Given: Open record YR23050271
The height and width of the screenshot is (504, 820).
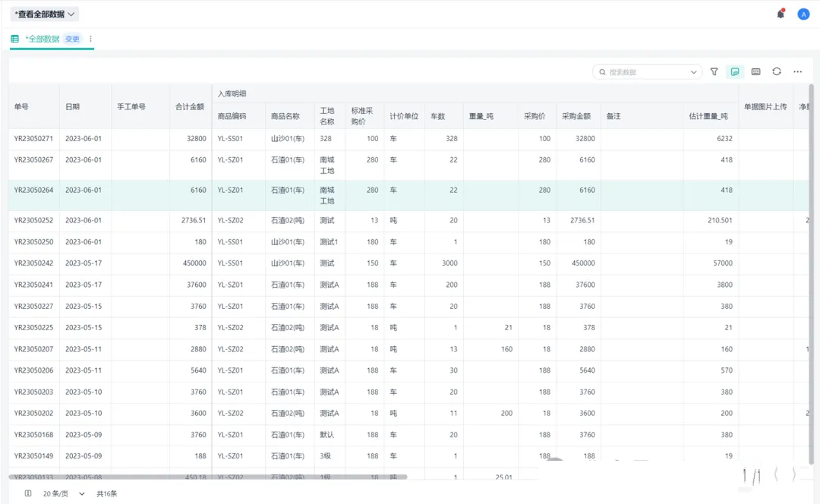Looking at the screenshot, I should point(33,139).
